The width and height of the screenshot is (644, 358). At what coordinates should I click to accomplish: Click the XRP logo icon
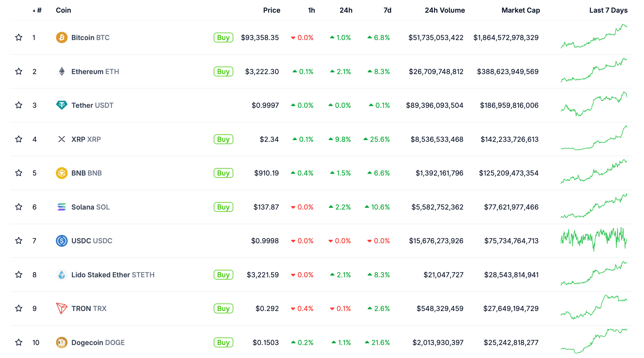[62, 139]
